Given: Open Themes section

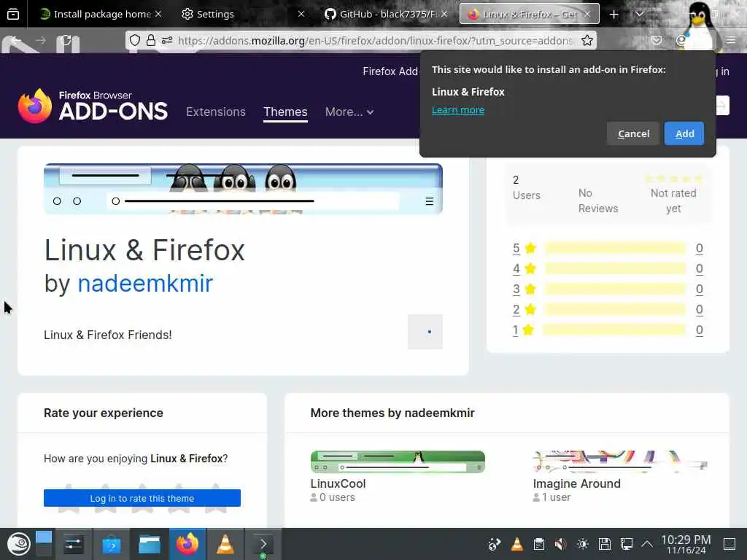Looking at the screenshot, I should pos(285,112).
